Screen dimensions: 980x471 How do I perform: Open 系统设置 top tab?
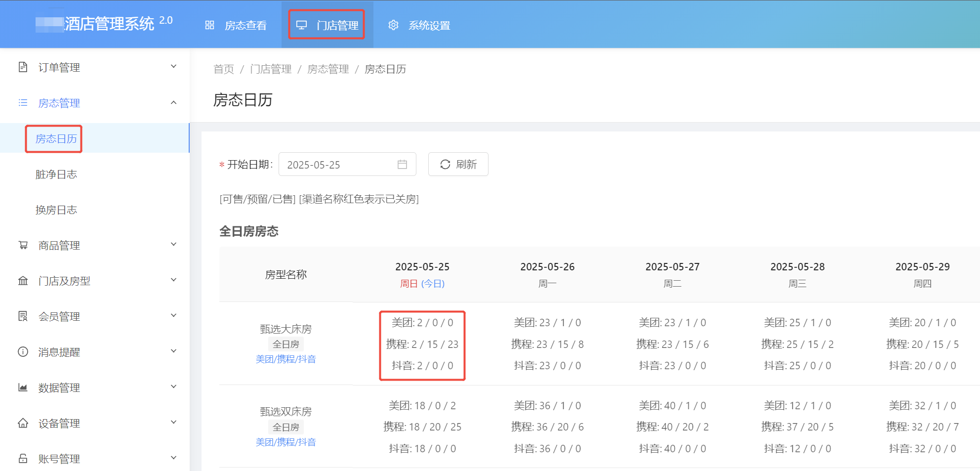(419, 25)
